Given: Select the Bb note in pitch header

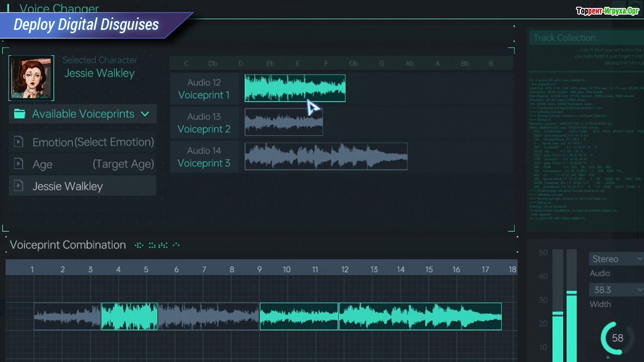Looking at the screenshot, I should click(x=465, y=63).
